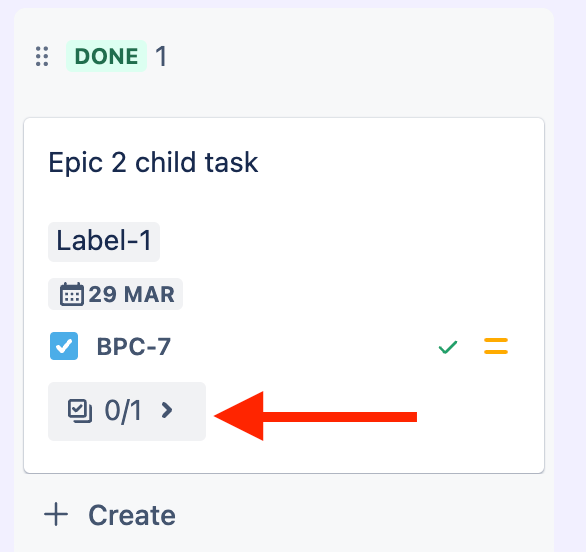Click the chevron next to 0/1

tap(167, 410)
